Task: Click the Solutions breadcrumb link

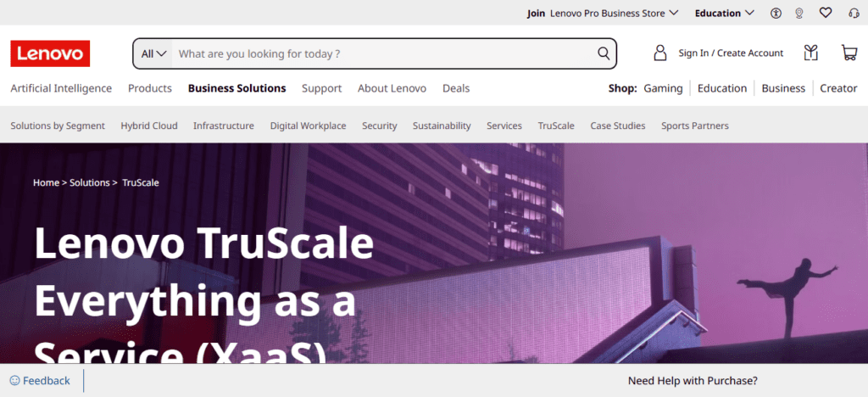Action: click(90, 182)
